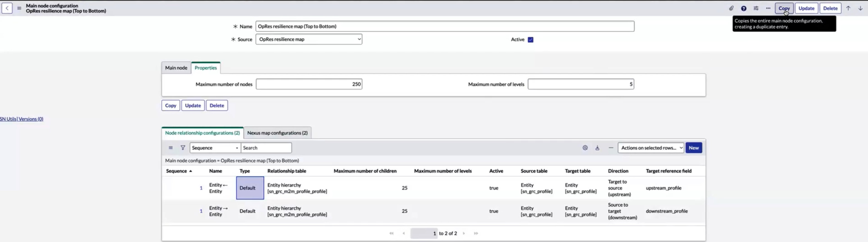Select the Properties tab
868x242 pixels.
[x=206, y=68]
